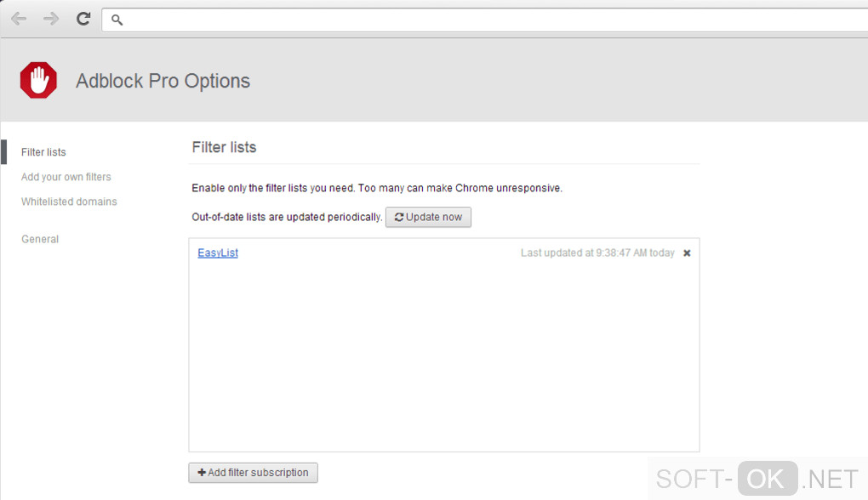Click the EasyList last updated timestamp
The width and height of the screenshot is (868, 500).
coord(597,253)
